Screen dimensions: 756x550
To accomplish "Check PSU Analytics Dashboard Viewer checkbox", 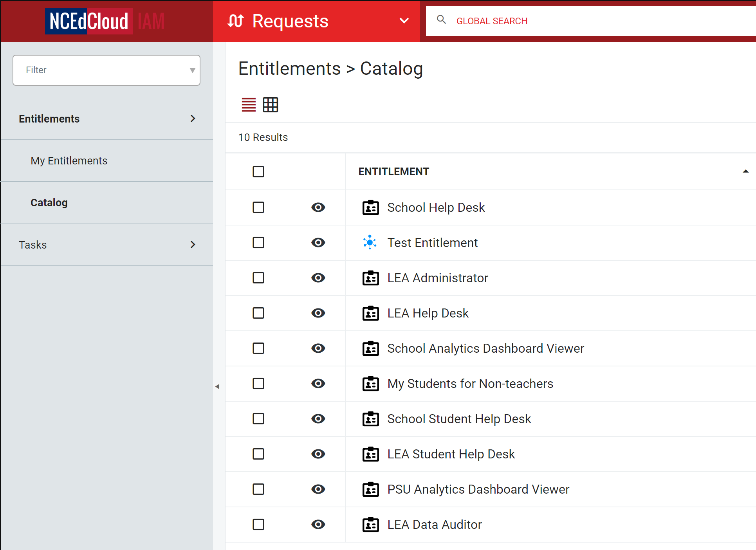I will [258, 489].
